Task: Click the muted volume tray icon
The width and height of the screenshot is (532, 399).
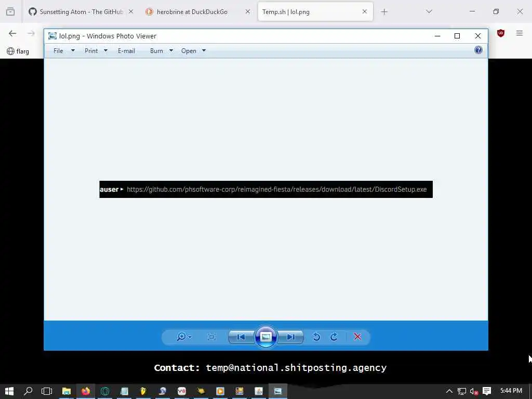Action: 474,391
